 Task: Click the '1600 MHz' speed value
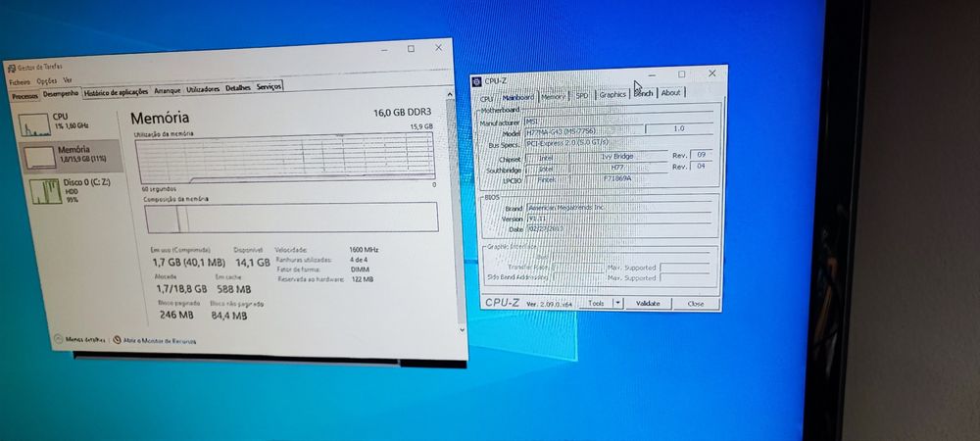[364, 249]
